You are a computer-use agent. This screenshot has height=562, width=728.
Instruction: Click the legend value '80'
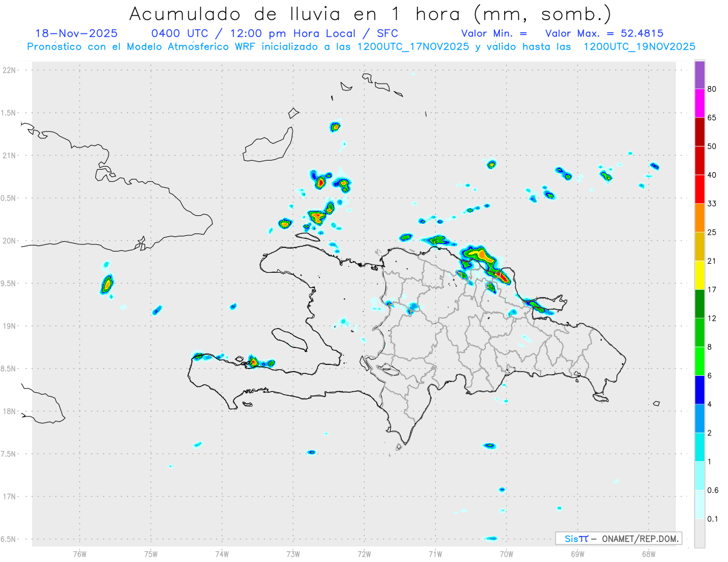712,89
